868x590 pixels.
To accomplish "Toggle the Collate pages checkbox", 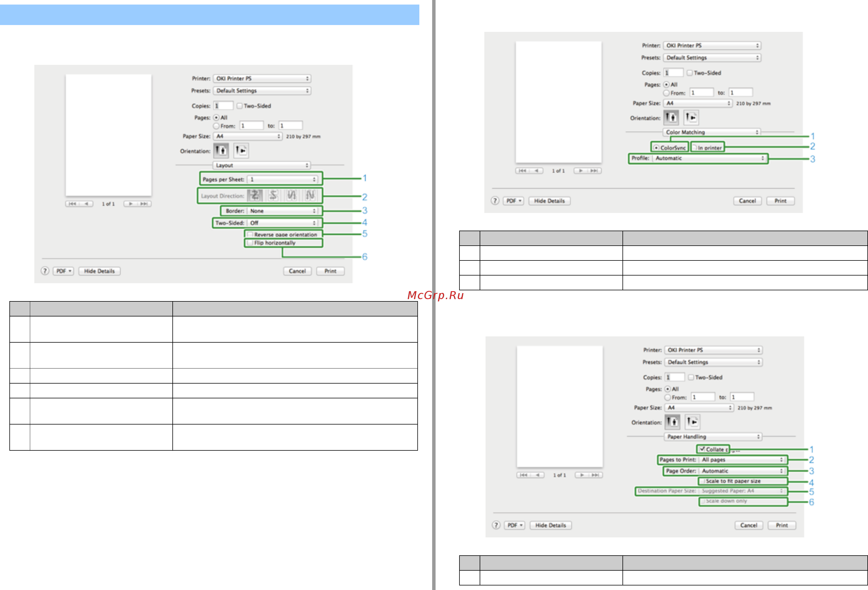I will [x=702, y=449].
